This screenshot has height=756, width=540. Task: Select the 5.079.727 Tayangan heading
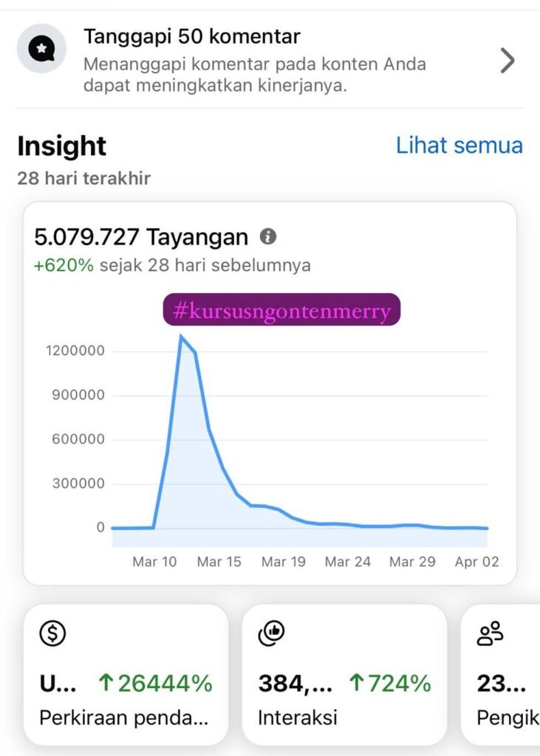141,237
